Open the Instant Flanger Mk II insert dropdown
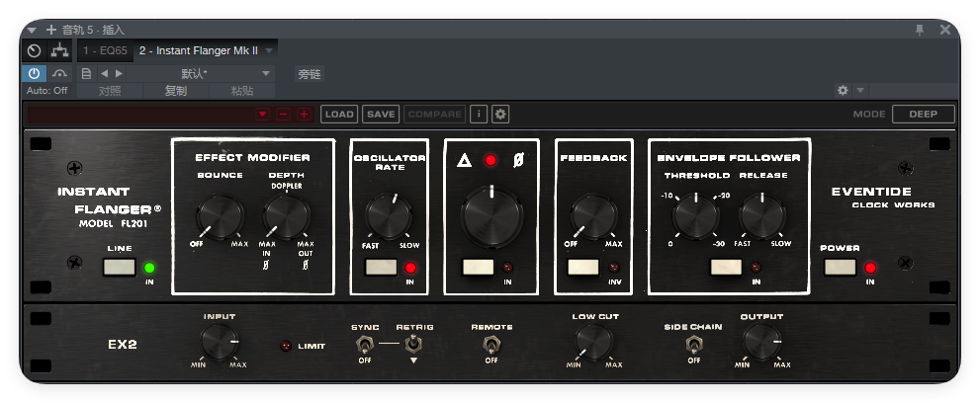The height and width of the screenshot is (403, 980). click(269, 50)
